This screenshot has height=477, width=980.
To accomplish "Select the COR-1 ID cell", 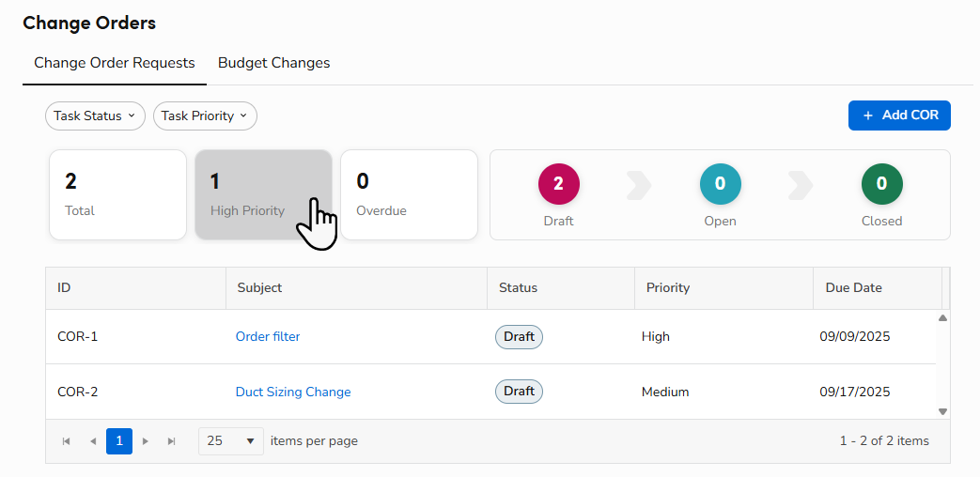I will click(x=77, y=336).
